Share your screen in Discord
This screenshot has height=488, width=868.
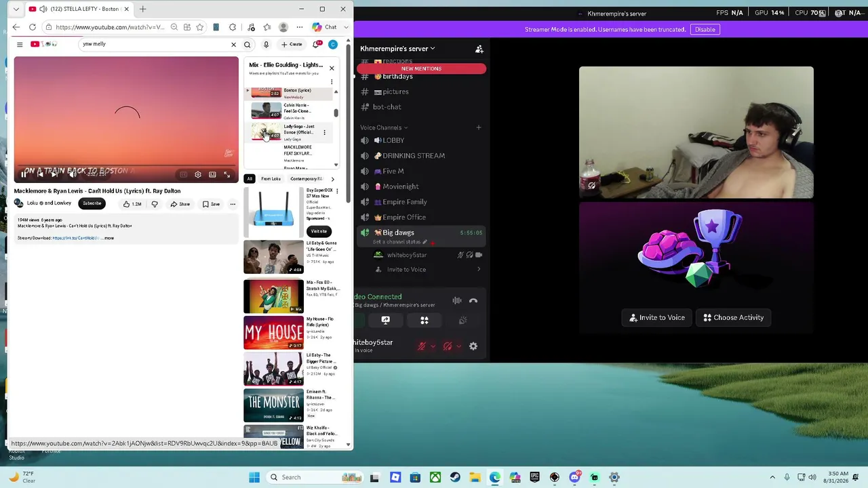coord(386,320)
